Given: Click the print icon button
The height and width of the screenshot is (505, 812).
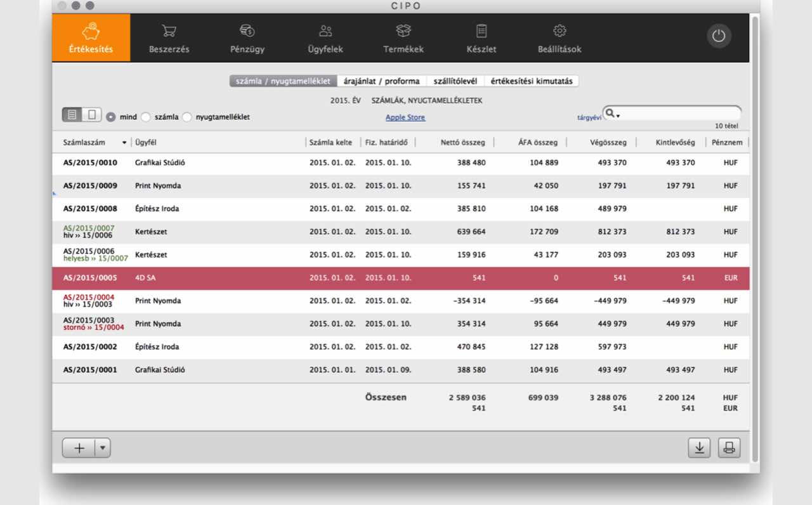Looking at the screenshot, I should [729, 448].
